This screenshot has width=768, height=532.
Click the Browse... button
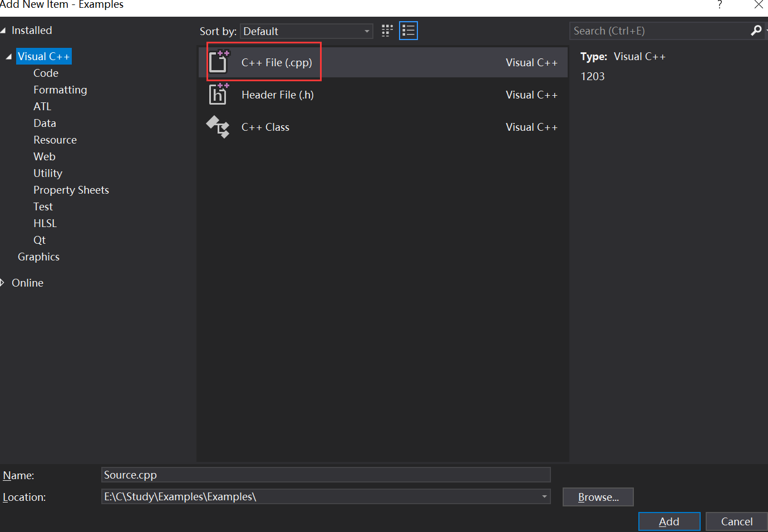tap(598, 497)
